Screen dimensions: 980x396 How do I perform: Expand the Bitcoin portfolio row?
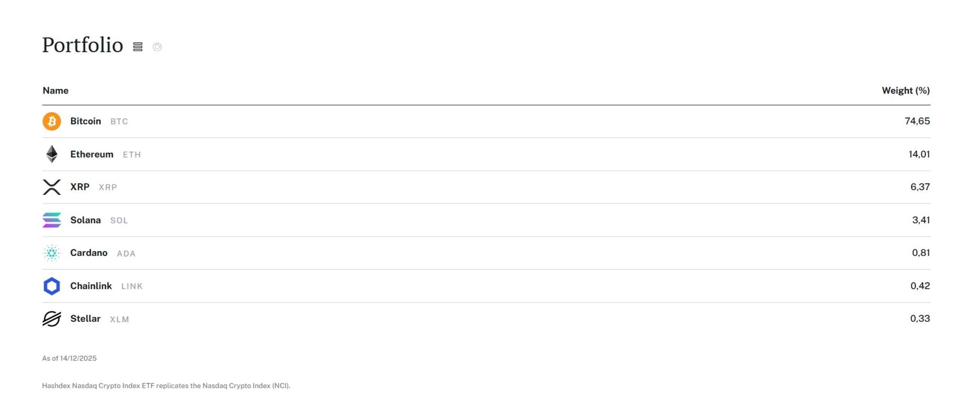457,121
